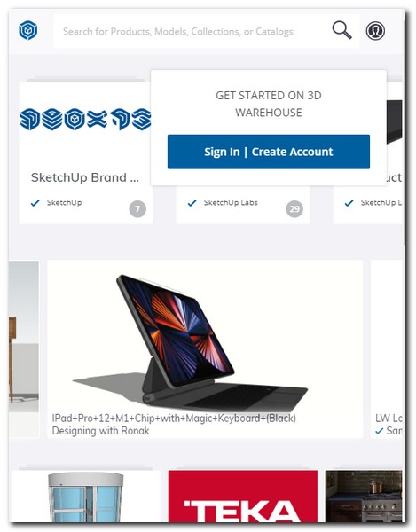Open the SketchUp brand logos thumbnail image
Screen dimensions: 416x532
(85, 120)
